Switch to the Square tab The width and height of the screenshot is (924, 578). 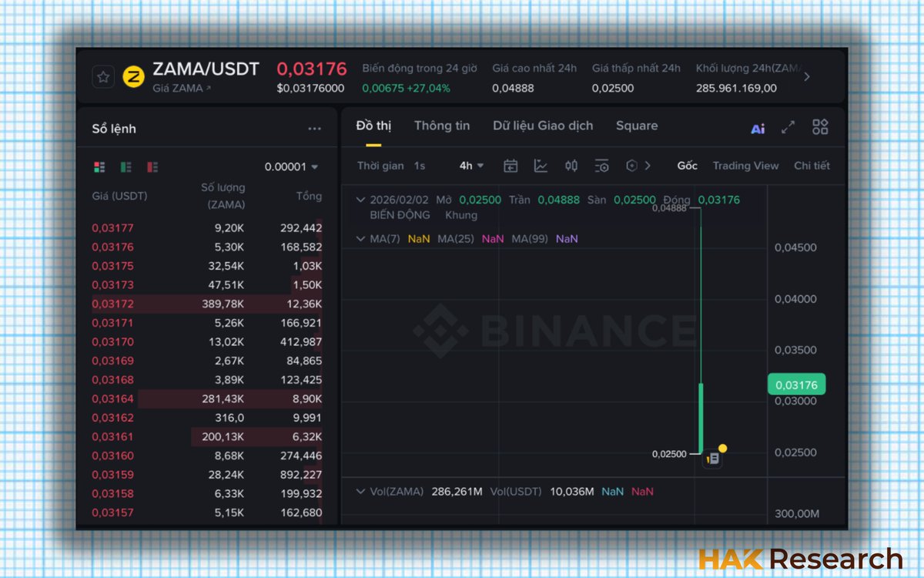637,126
